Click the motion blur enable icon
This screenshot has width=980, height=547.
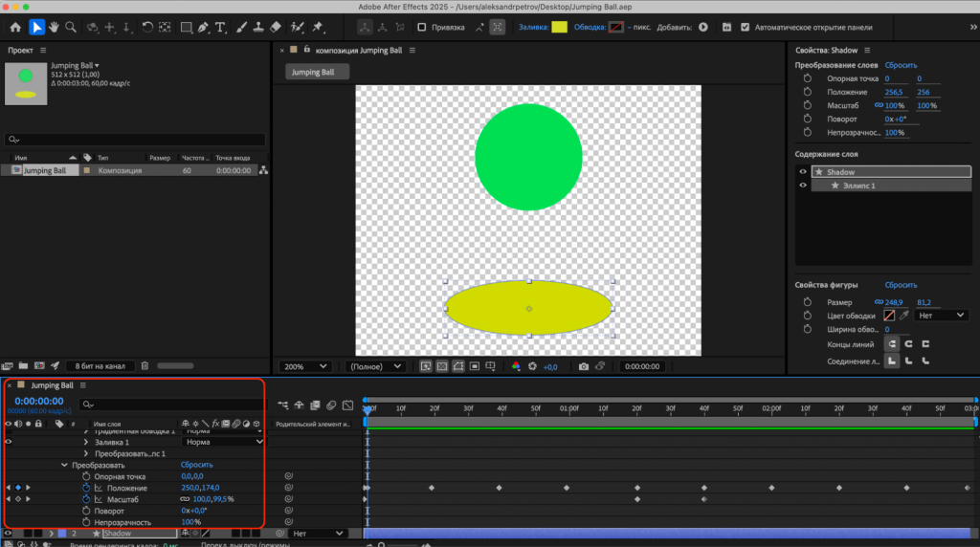click(x=331, y=405)
